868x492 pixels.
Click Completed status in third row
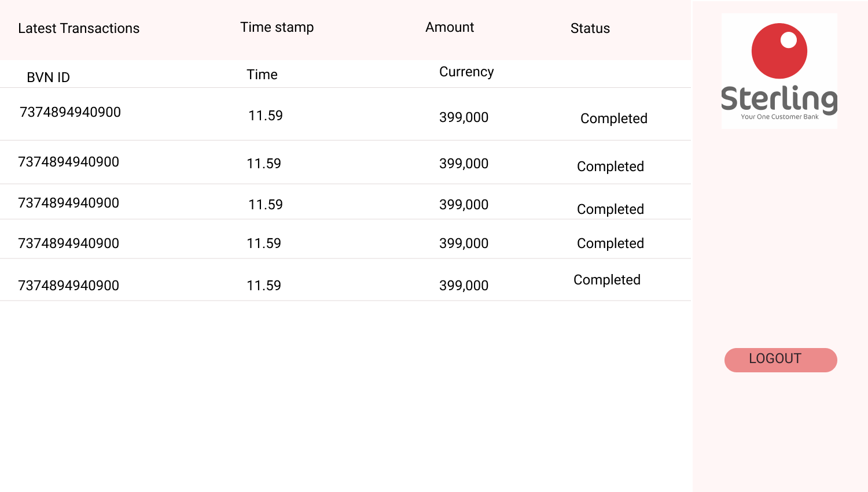[610, 209]
